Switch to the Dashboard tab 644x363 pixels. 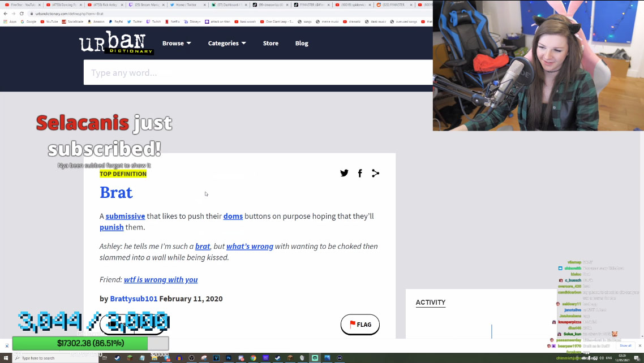point(229,5)
